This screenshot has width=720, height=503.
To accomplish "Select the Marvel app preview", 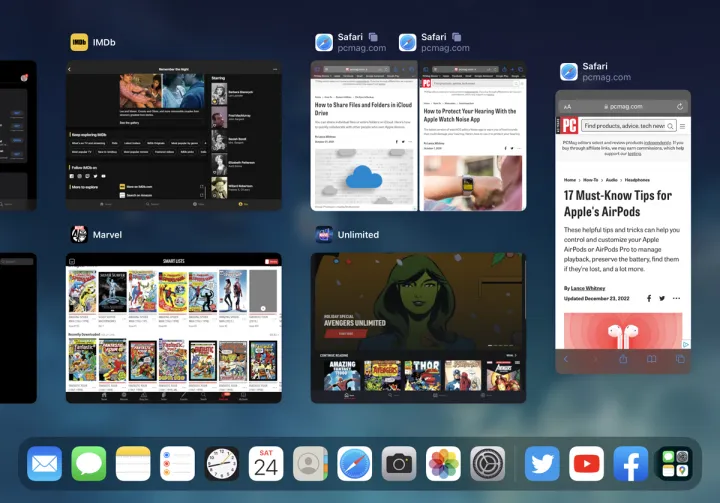I will (173, 327).
